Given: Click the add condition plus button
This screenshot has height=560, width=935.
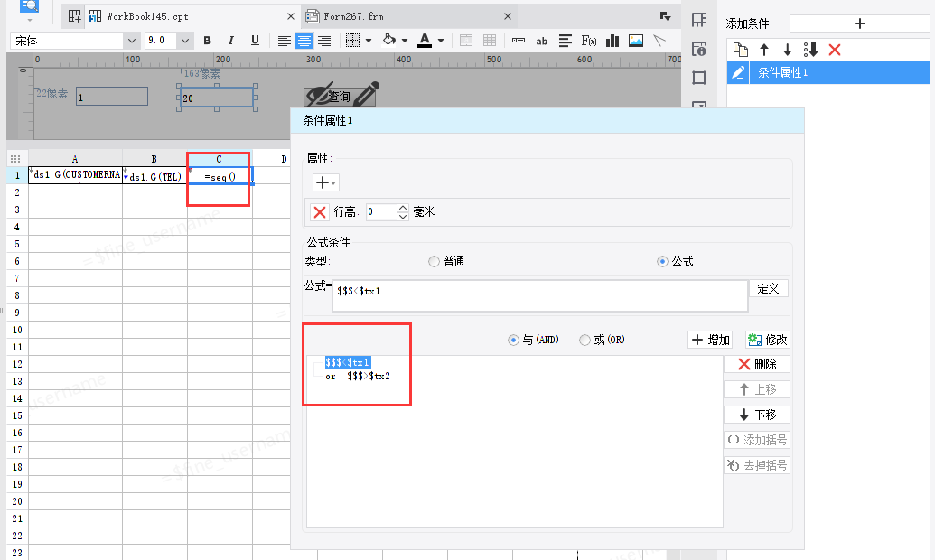Looking at the screenshot, I should click(859, 23).
